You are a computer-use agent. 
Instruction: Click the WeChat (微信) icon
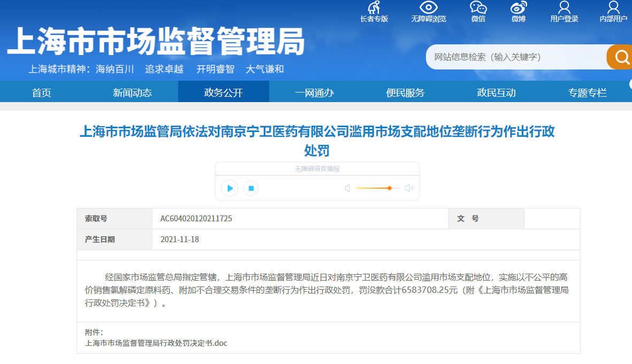point(478,8)
